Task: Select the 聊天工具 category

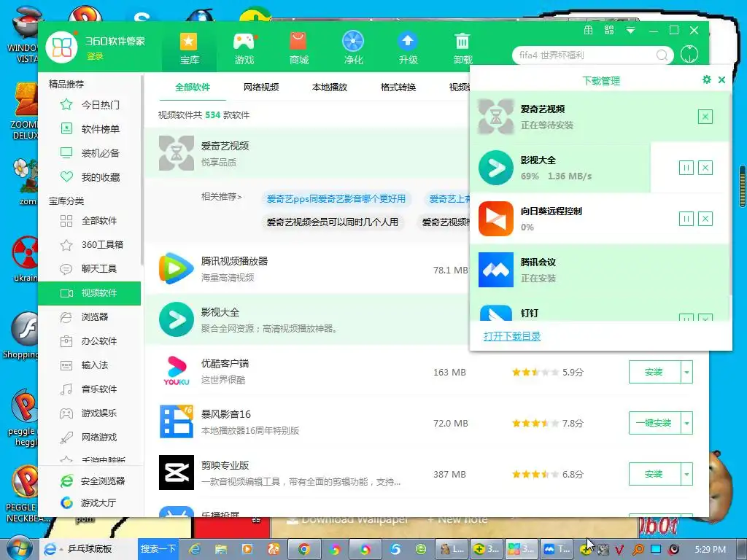Action: coord(90,268)
